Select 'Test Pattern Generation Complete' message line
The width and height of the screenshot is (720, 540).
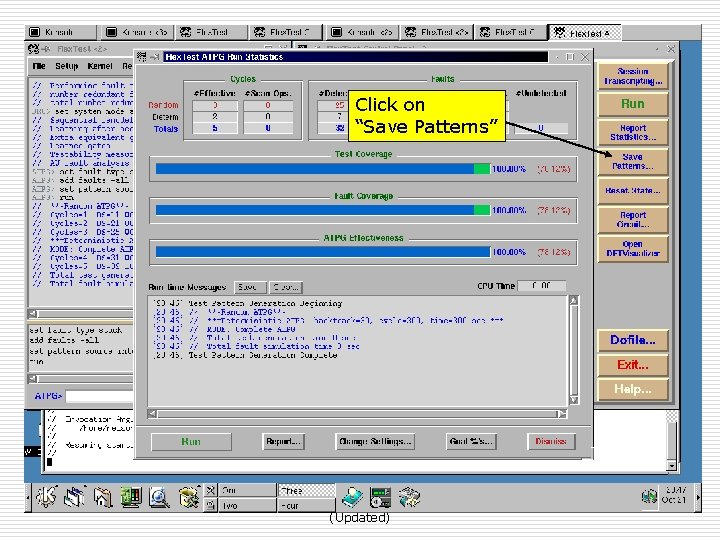click(x=263, y=355)
